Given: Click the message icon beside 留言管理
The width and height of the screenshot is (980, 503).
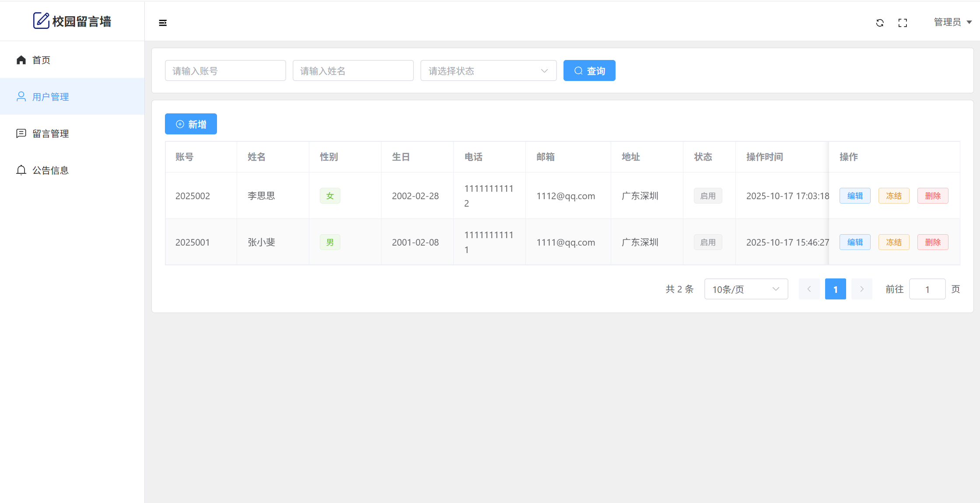Looking at the screenshot, I should (x=21, y=134).
